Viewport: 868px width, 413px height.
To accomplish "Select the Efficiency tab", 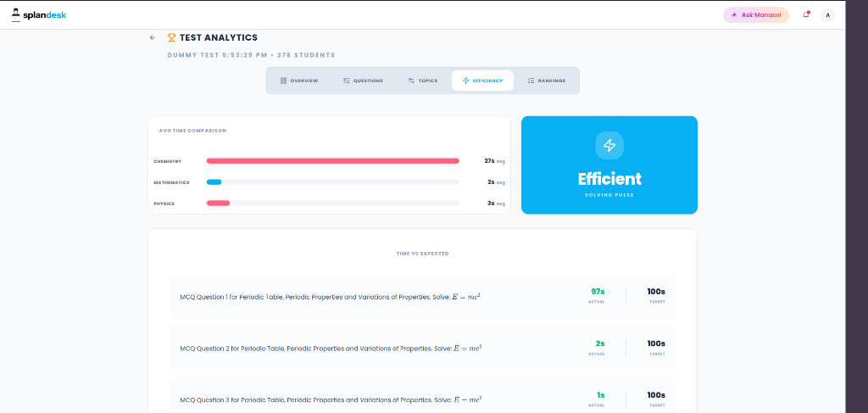I will click(x=482, y=81).
